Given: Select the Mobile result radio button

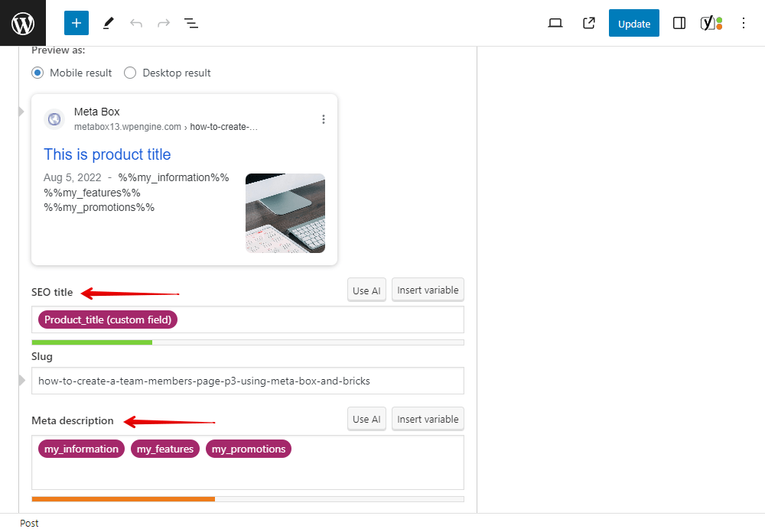Looking at the screenshot, I should [37, 73].
